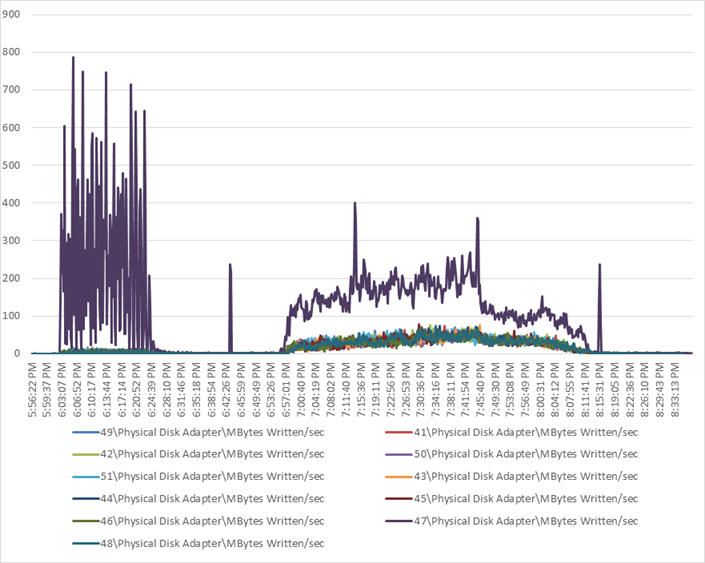This screenshot has width=705, height=563.
Task: Select the adapter 50 legend label
Action: [x=526, y=454]
